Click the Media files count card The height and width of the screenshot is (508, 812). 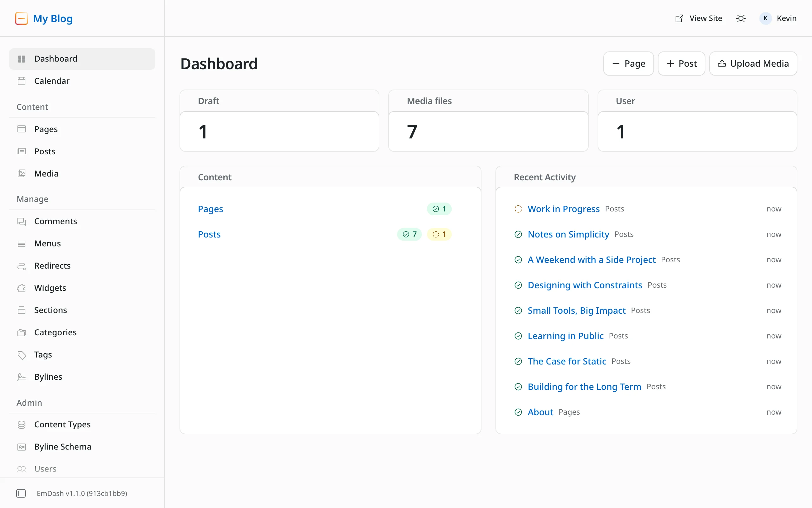(488, 121)
